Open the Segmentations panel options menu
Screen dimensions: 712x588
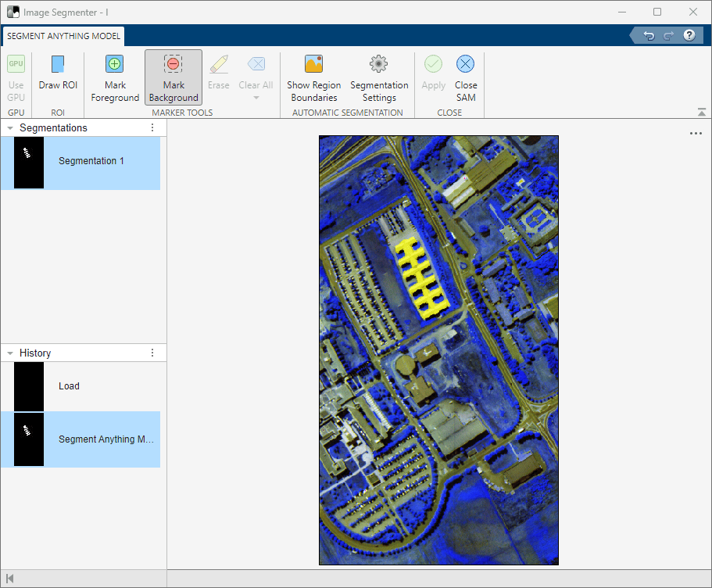point(152,127)
